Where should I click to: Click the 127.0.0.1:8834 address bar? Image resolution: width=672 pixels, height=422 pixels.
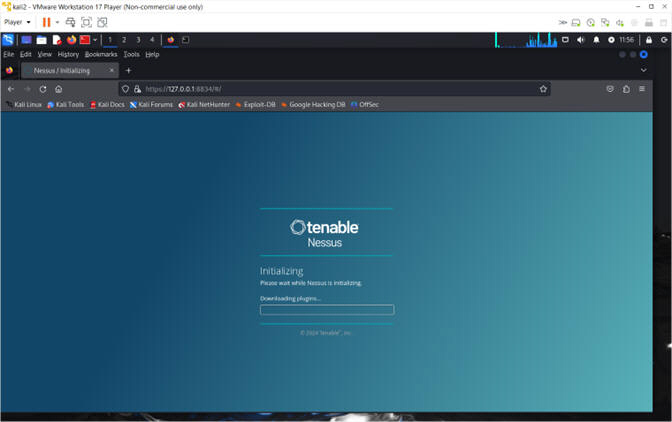(334, 89)
